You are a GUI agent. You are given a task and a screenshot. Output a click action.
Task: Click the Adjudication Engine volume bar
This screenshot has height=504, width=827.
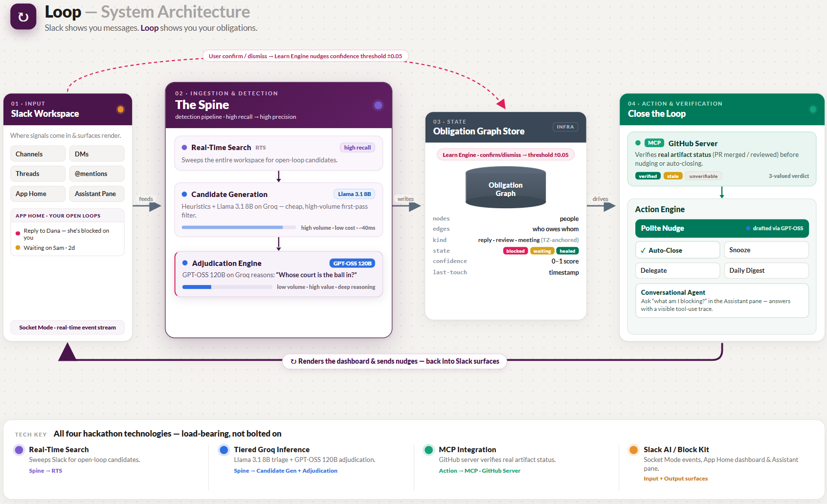point(227,287)
